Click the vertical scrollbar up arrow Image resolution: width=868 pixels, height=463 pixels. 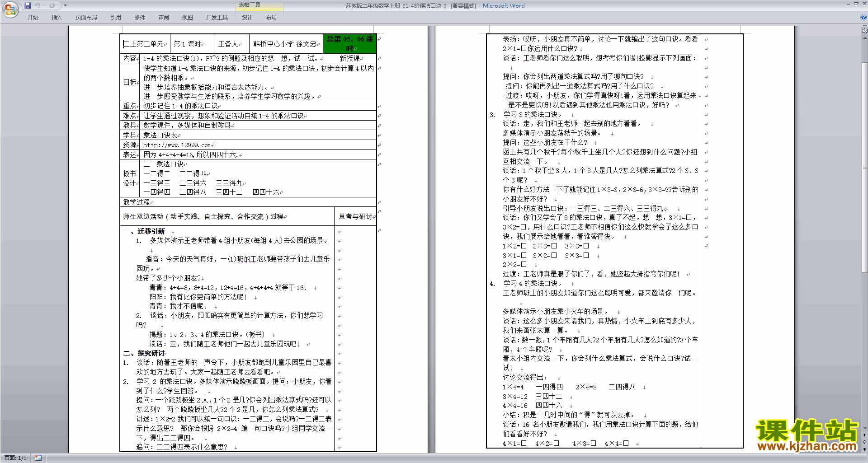pyautogui.click(x=865, y=37)
